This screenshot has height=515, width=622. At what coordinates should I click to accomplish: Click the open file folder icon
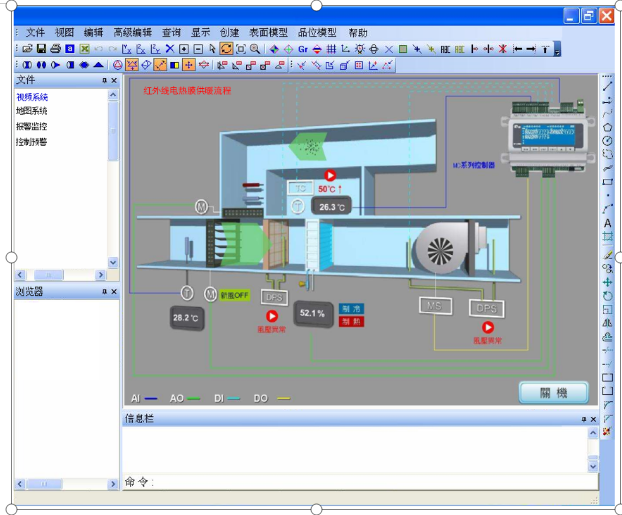(27, 49)
